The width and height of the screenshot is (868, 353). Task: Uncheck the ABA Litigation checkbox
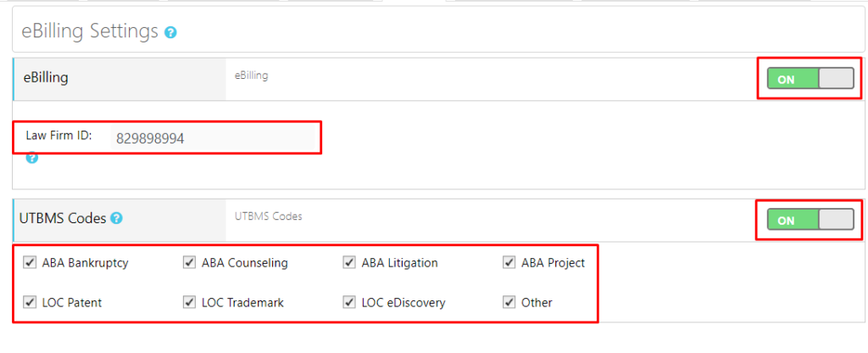349,262
